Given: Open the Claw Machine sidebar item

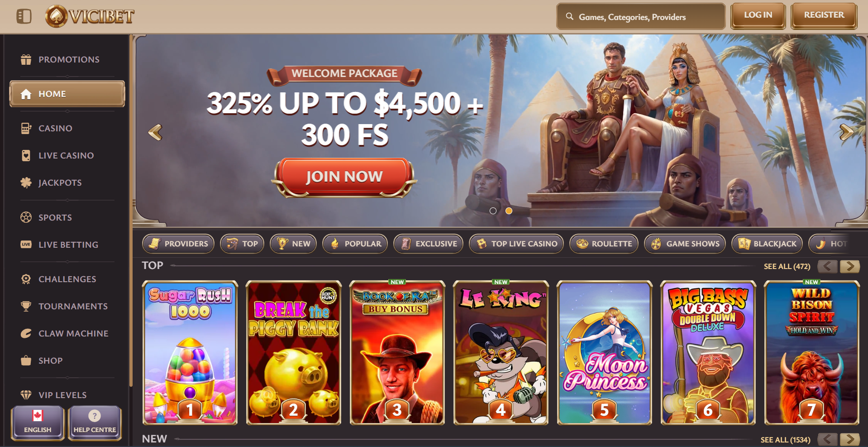Looking at the screenshot, I should (67, 333).
